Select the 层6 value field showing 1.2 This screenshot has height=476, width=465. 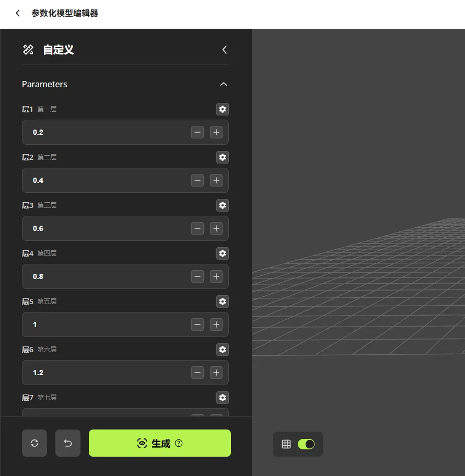click(x=104, y=373)
